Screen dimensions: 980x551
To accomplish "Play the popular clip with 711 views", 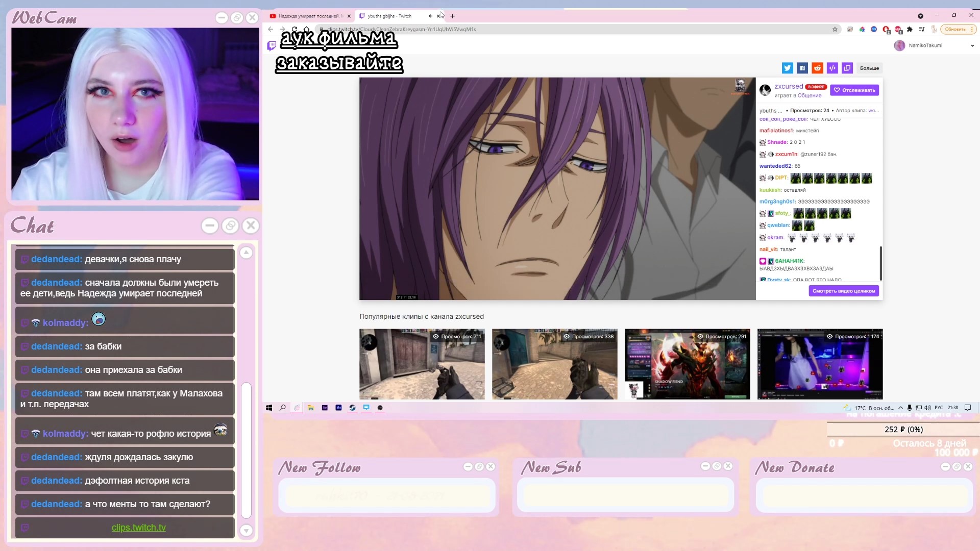I will tap(422, 364).
